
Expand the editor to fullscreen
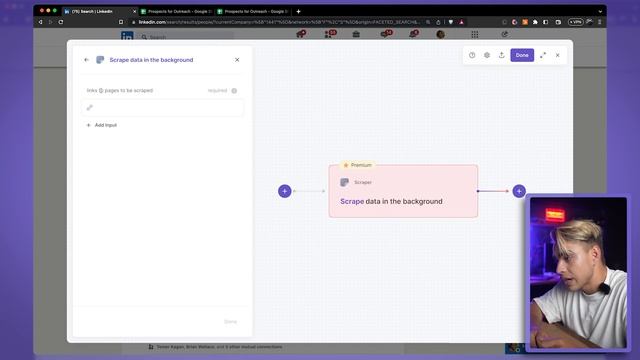point(543,55)
